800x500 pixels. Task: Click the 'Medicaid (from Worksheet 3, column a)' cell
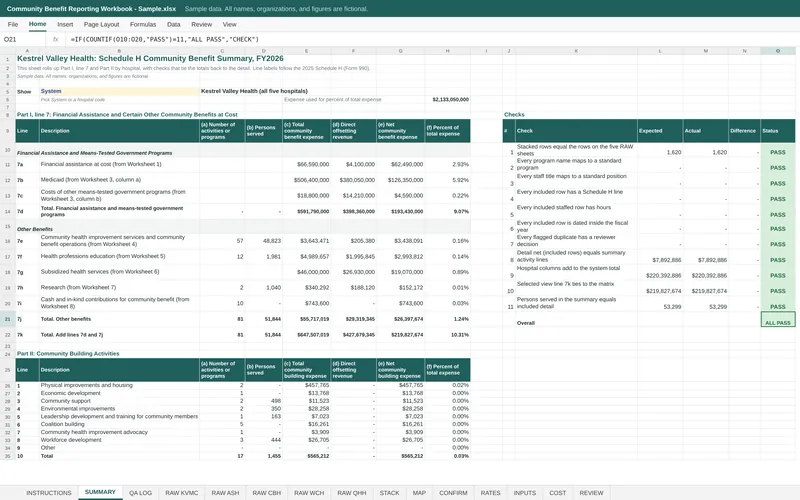coord(119,180)
